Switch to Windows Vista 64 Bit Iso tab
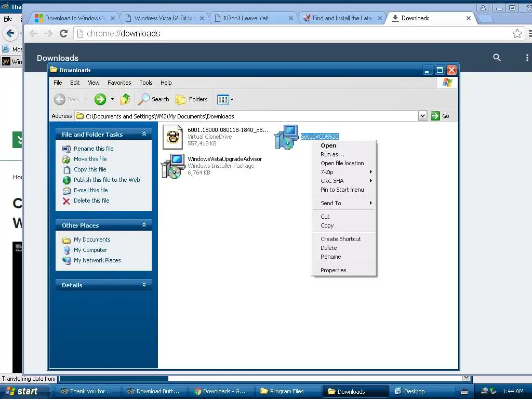Screen dimensions: 532x399 pyautogui.click(x=165, y=18)
